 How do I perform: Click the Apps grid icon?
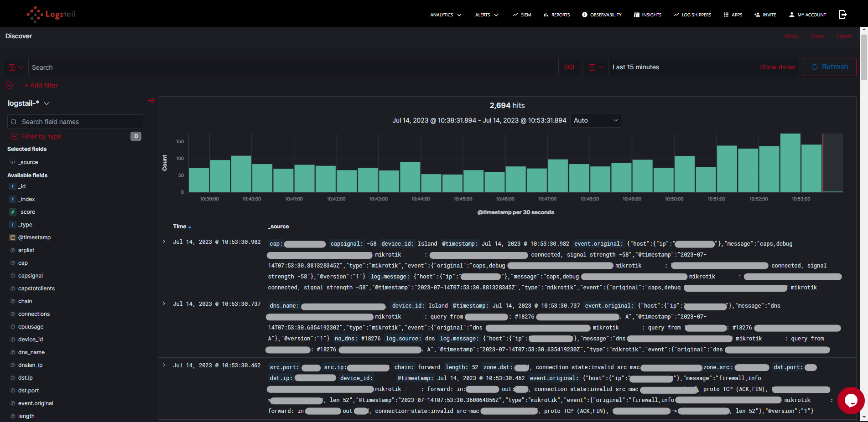coord(726,15)
